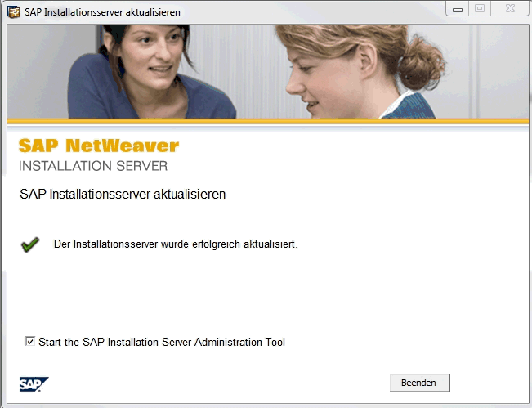Click the heading 'SAP Installationsserver aktualisieren' in the dialog body
Screen dimensions: 532x408
click(x=123, y=194)
